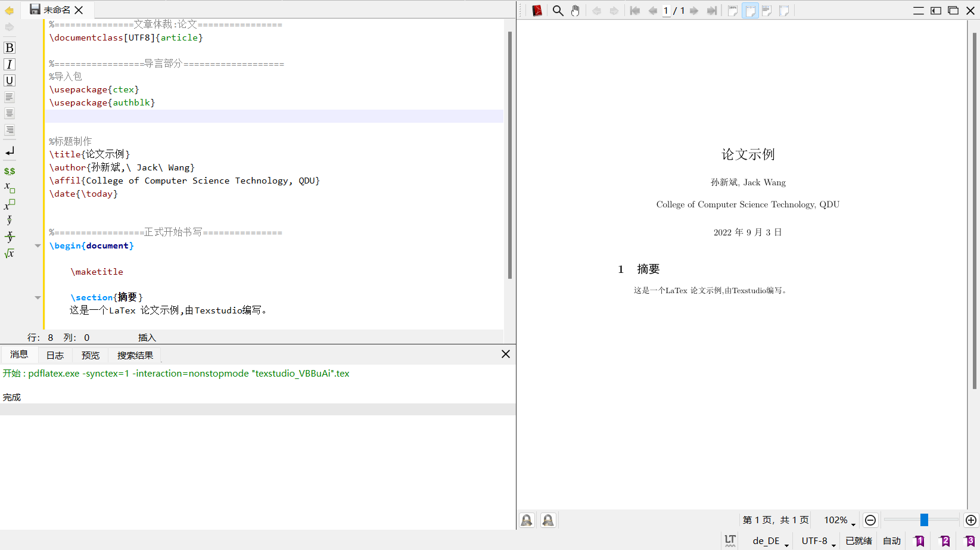Click the 自动 status bar entry
Viewport: 980px width, 550px height.
892,540
